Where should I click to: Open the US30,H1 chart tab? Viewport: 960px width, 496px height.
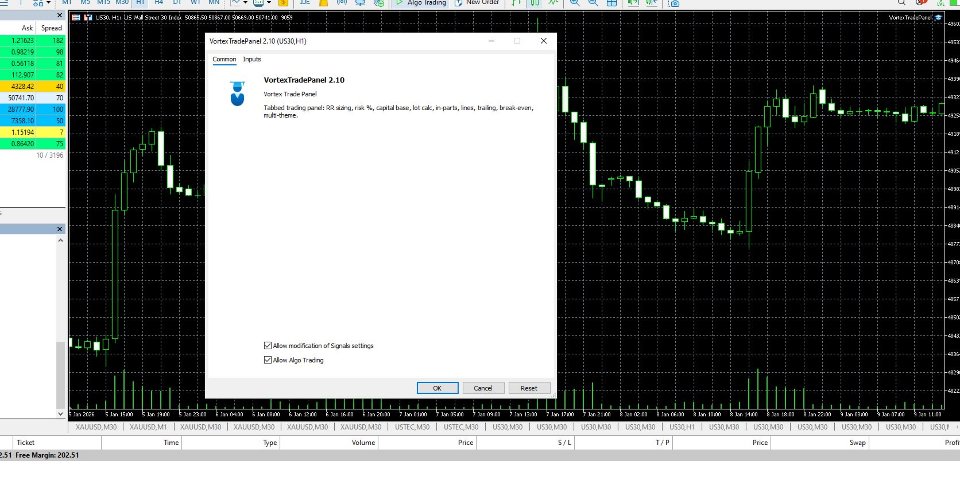tap(682, 427)
